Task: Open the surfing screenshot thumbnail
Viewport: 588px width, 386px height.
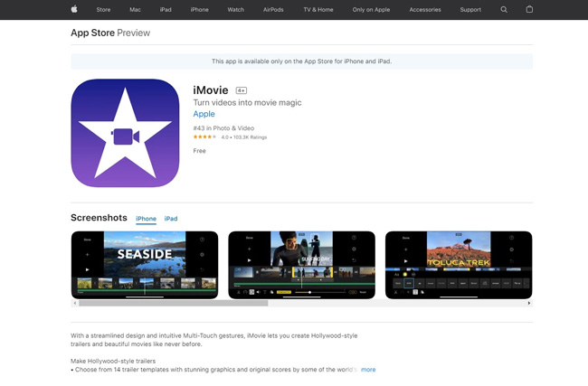Action: click(301, 265)
